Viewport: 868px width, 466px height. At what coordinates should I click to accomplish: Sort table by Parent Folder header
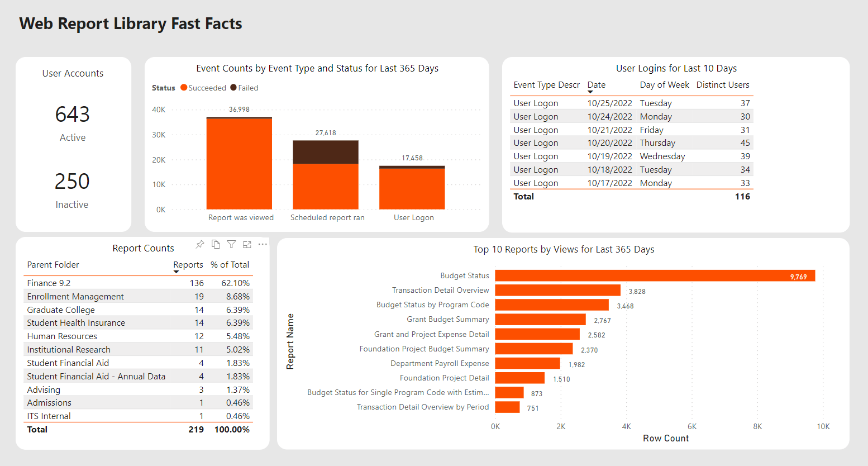53,265
